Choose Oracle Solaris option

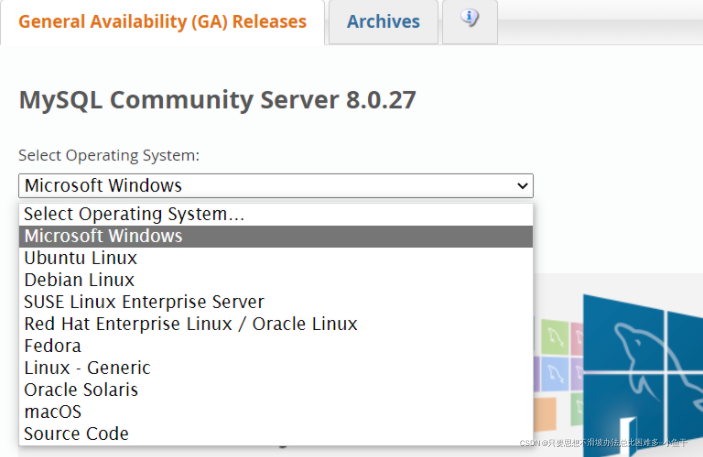coord(276,390)
